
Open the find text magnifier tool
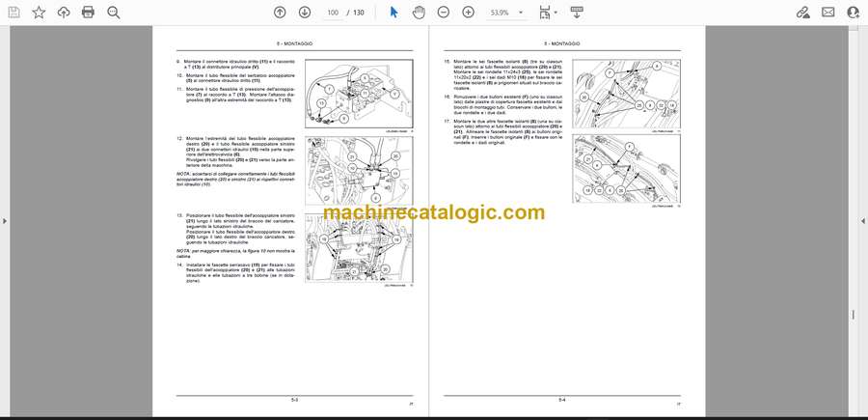coord(114,13)
